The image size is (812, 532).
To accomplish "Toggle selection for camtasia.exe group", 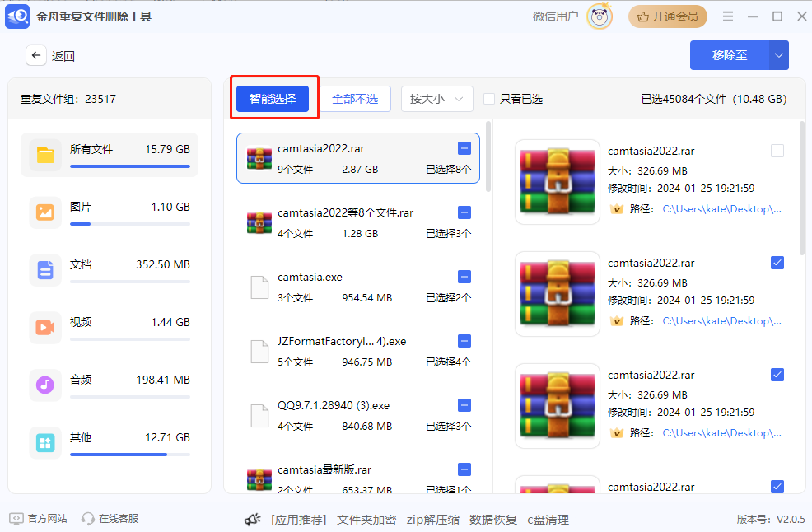I will pos(464,277).
